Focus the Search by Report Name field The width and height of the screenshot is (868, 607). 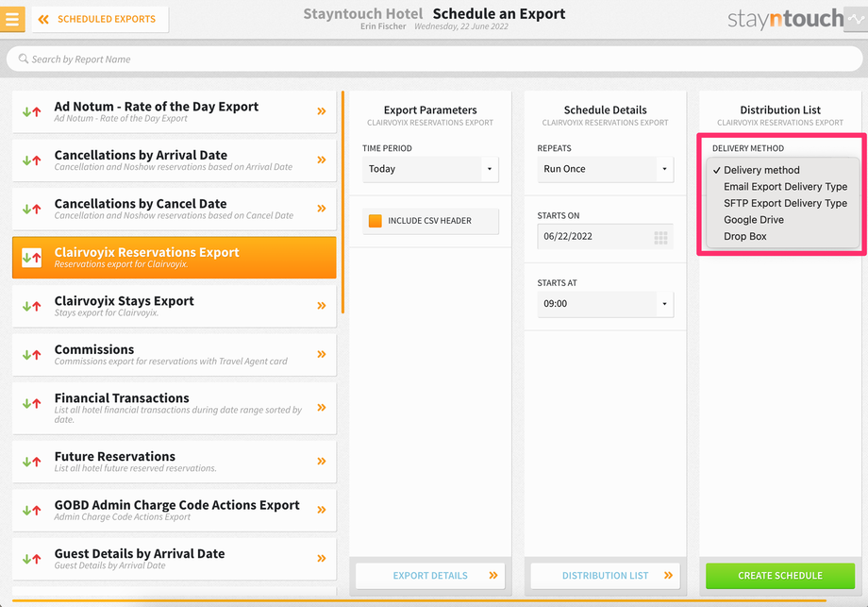coord(435,59)
